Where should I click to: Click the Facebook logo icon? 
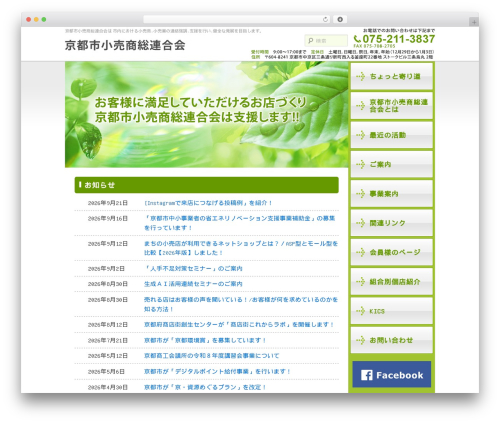pyautogui.click(x=367, y=375)
